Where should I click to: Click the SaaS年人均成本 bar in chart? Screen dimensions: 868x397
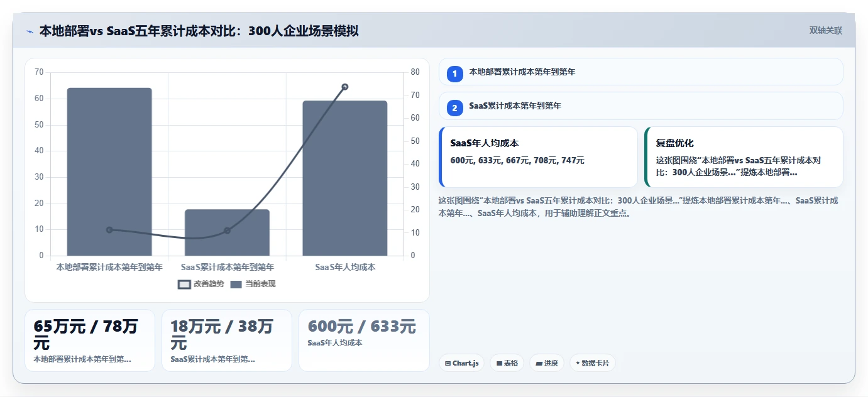pyautogui.click(x=345, y=178)
